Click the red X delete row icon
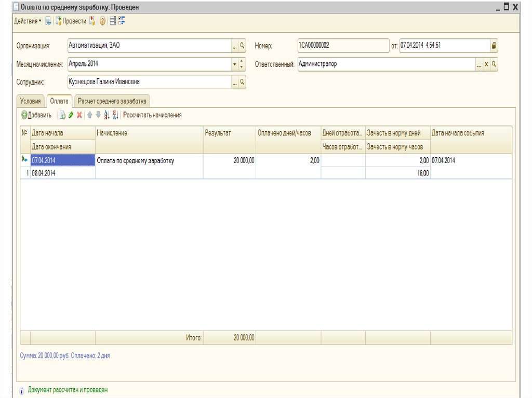The width and height of the screenshot is (532, 398). [79, 115]
